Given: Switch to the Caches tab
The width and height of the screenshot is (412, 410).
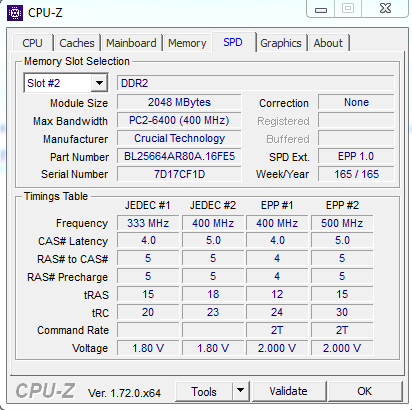Looking at the screenshot, I should 77,43.
